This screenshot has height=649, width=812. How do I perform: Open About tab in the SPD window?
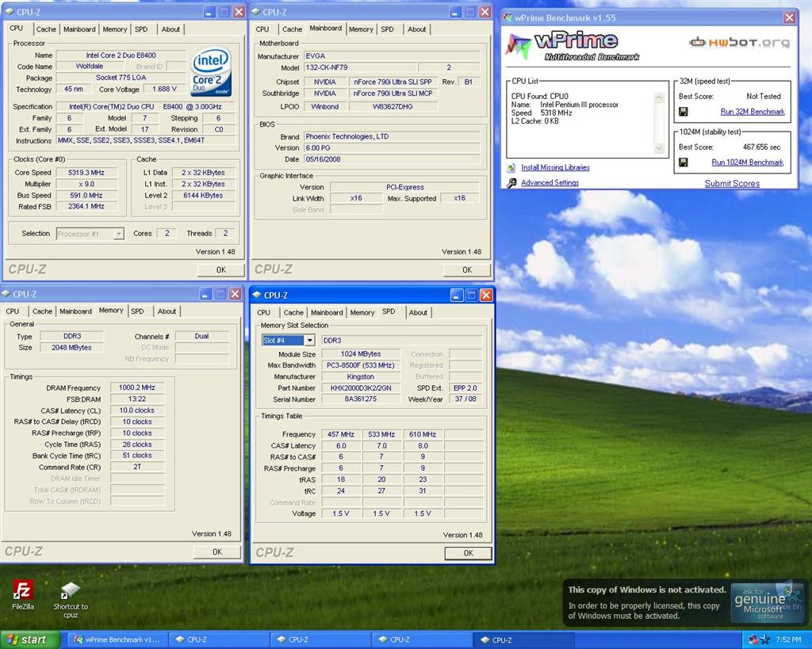click(418, 312)
